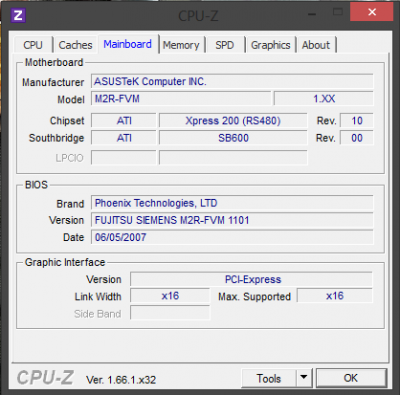400x395 pixels.
Task: Click the Manufacturer field ASUSTeK Computer INC.
Action: (x=232, y=82)
